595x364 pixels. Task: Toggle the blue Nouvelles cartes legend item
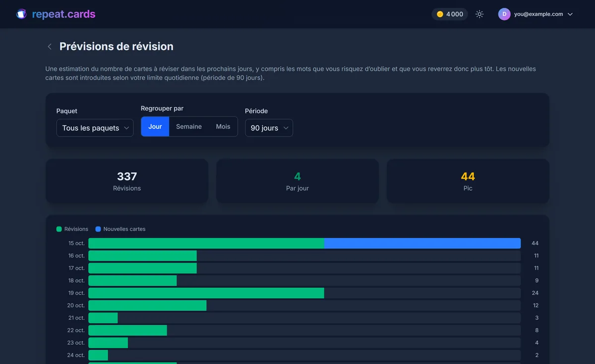[120, 229]
